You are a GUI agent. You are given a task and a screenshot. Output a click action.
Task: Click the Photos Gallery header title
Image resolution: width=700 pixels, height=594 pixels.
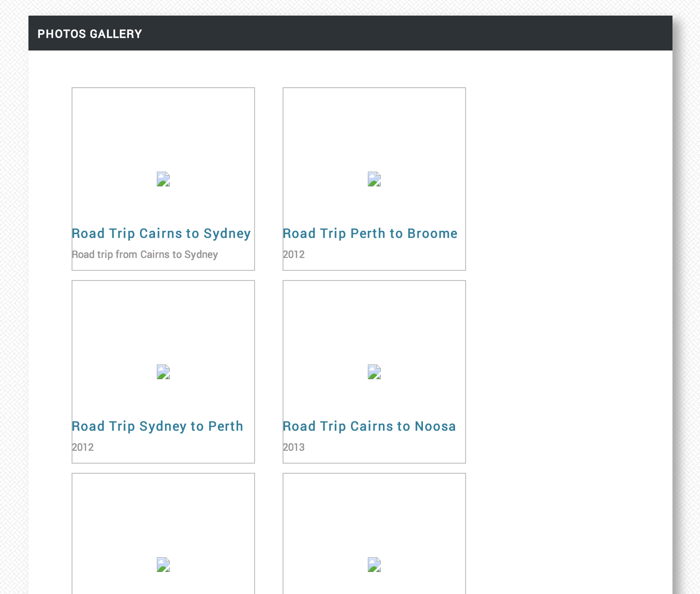click(x=90, y=34)
